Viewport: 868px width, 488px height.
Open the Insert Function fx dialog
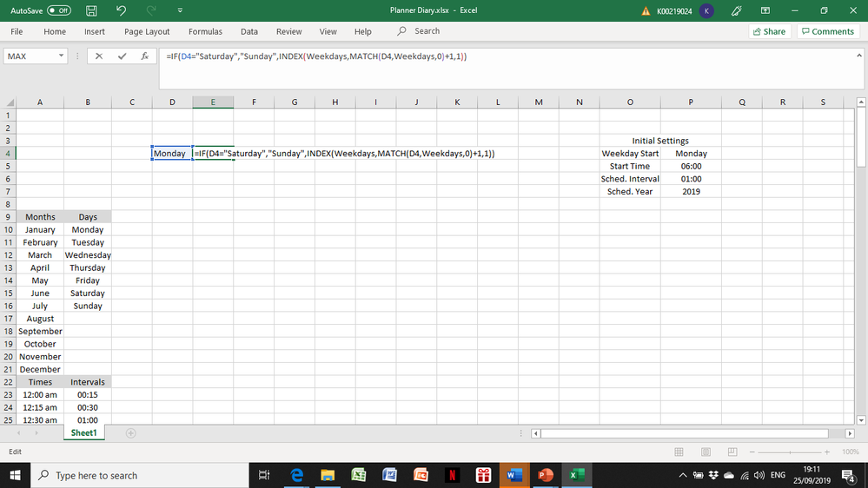(x=144, y=56)
